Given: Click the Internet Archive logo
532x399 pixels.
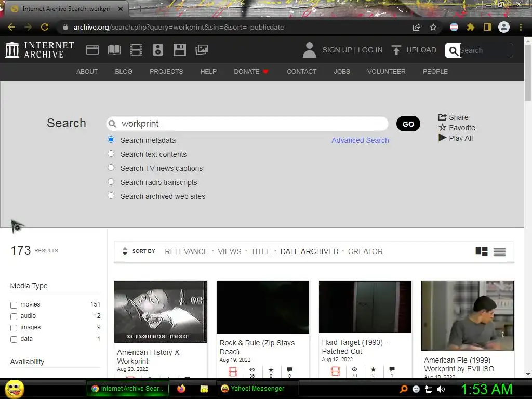Looking at the screenshot, I should [39, 50].
